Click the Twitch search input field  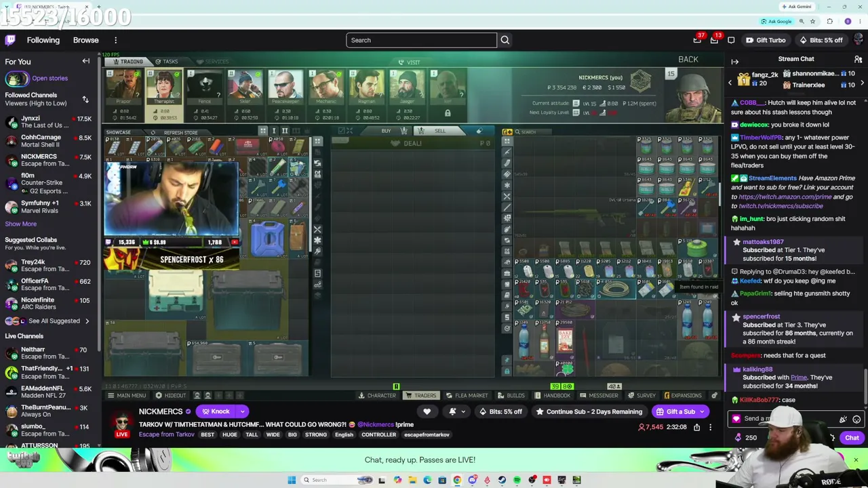[x=421, y=40]
